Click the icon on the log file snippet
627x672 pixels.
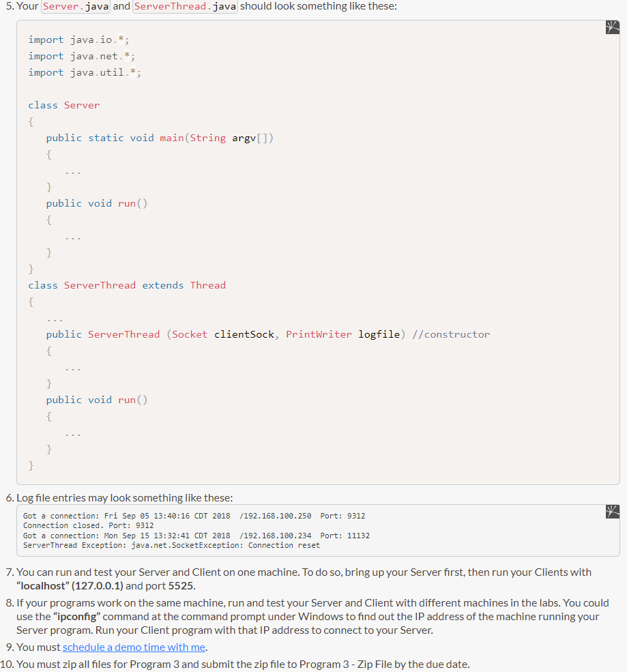[612, 511]
